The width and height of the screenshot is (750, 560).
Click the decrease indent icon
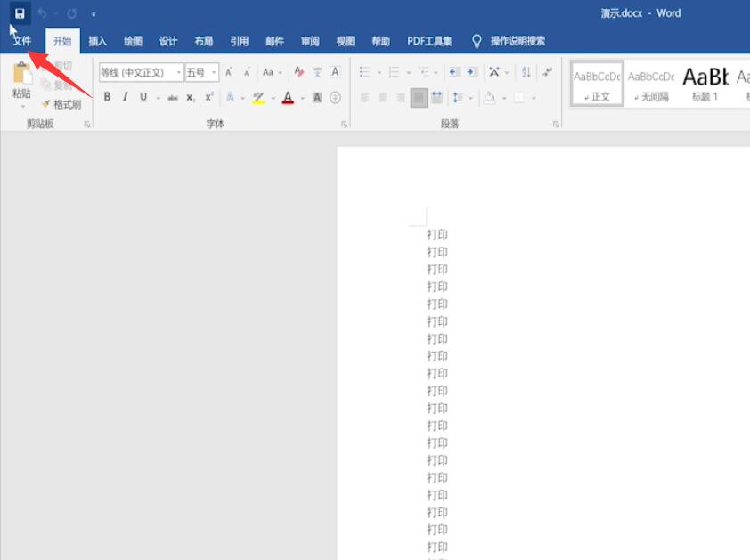coord(454,72)
